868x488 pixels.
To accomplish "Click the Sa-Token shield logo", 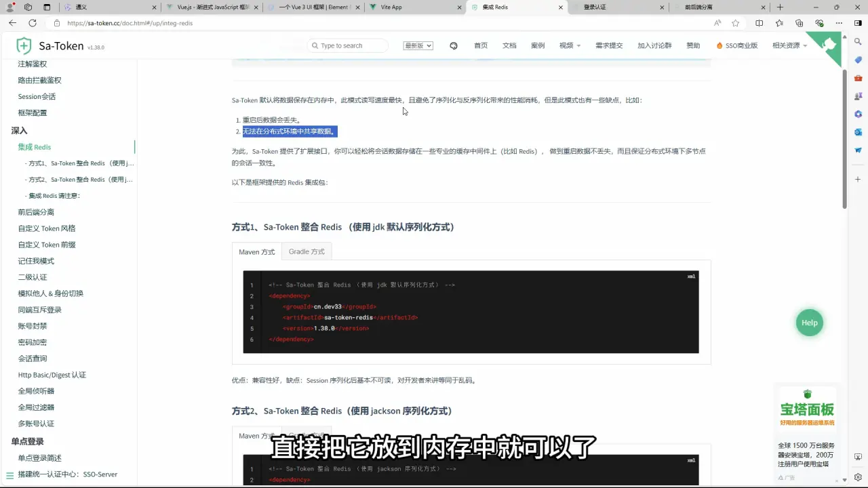I will click(x=24, y=46).
